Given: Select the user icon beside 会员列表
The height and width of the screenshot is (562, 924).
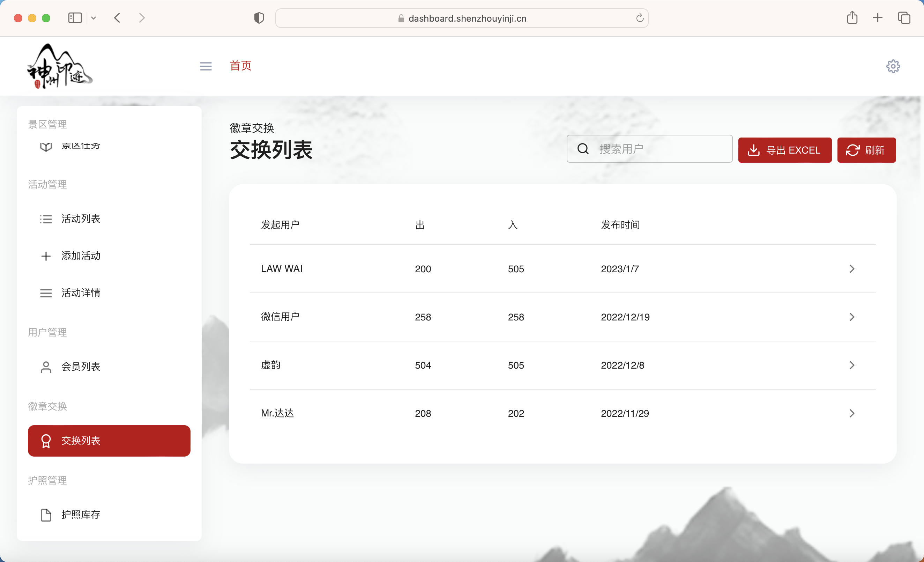Looking at the screenshot, I should click(x=46, y=367).
